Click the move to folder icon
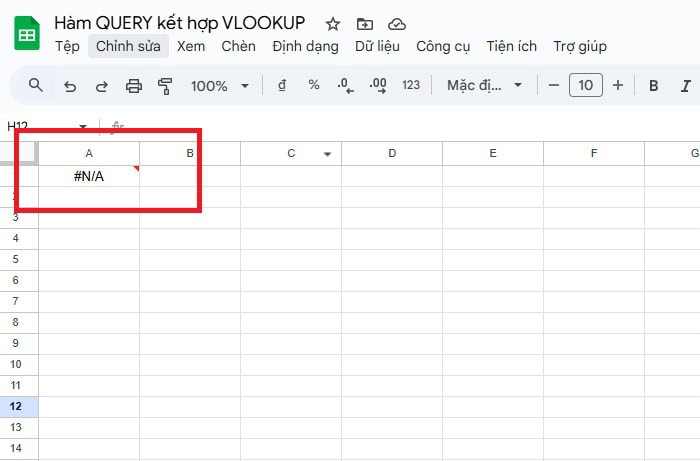The height and width of the screenshot is (461, 700). (x=365, y=23)
